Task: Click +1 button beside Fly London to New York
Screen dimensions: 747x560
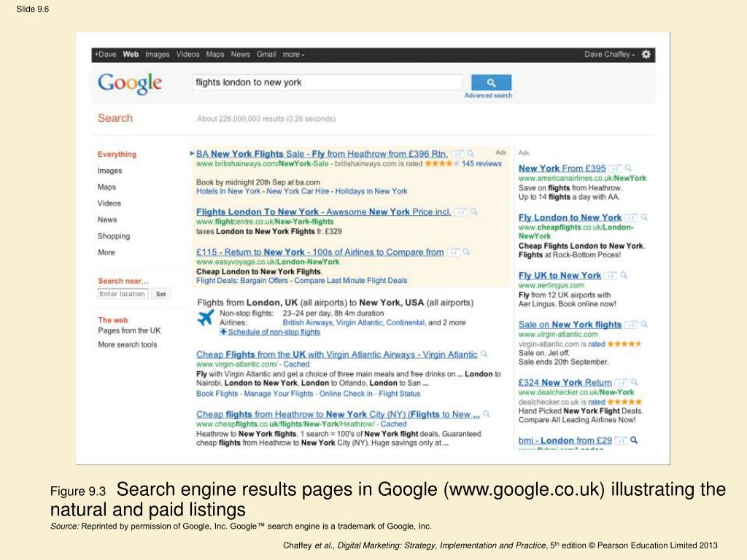Action: (631, 217)
